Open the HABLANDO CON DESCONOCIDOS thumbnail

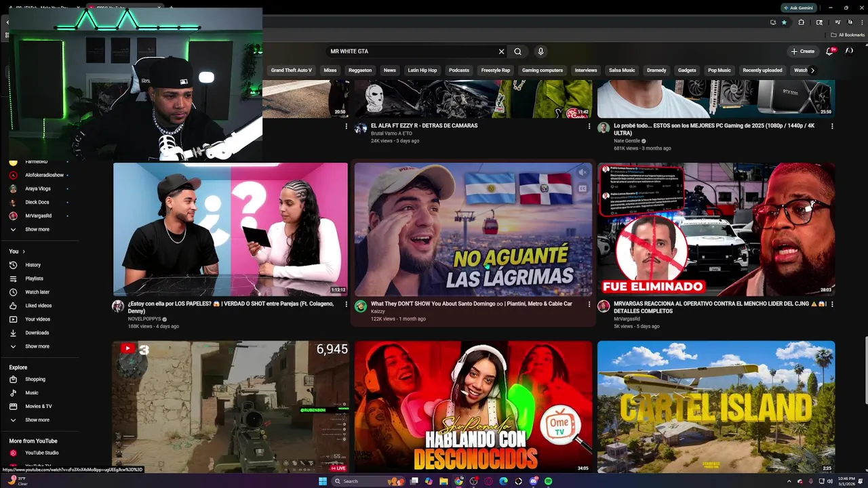click(473, 407)
